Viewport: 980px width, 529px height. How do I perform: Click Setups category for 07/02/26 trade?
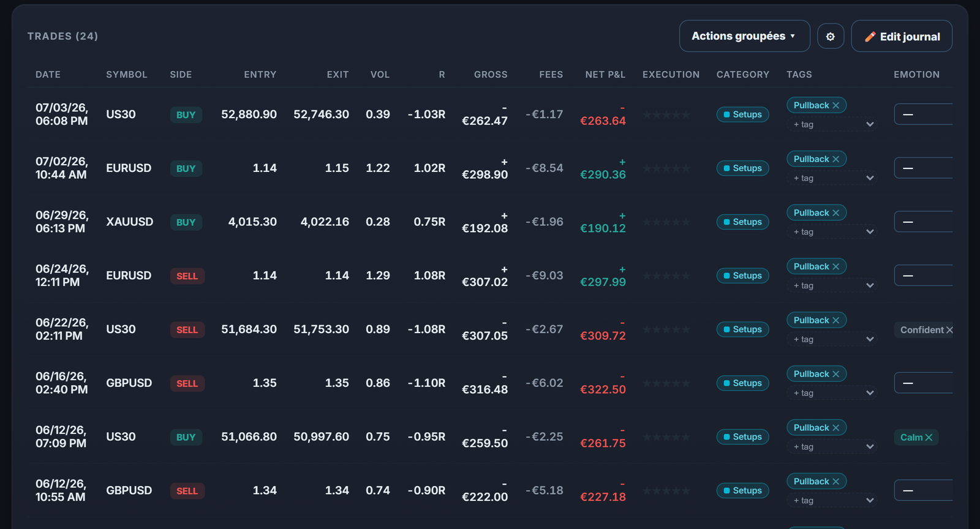pos(742,168)
